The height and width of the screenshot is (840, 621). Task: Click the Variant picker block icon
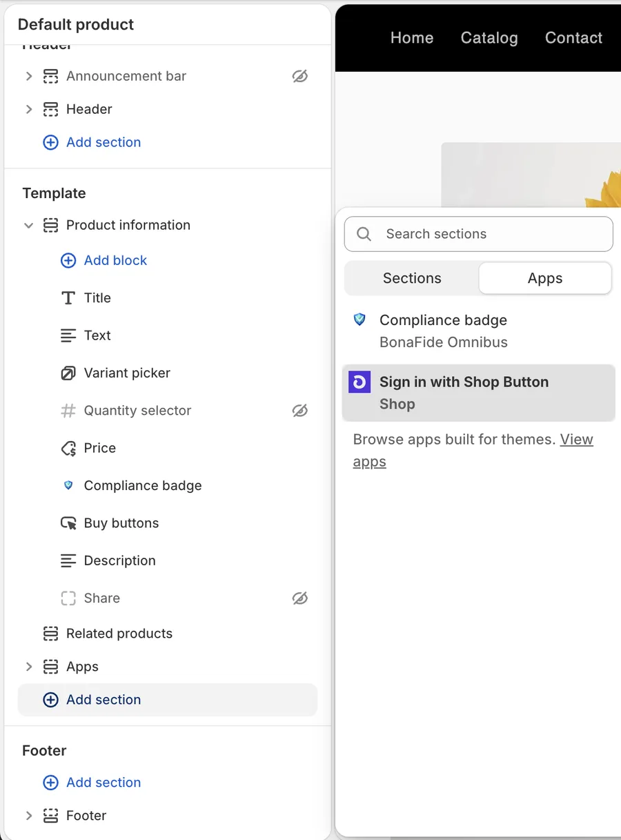tap(68, 373)
